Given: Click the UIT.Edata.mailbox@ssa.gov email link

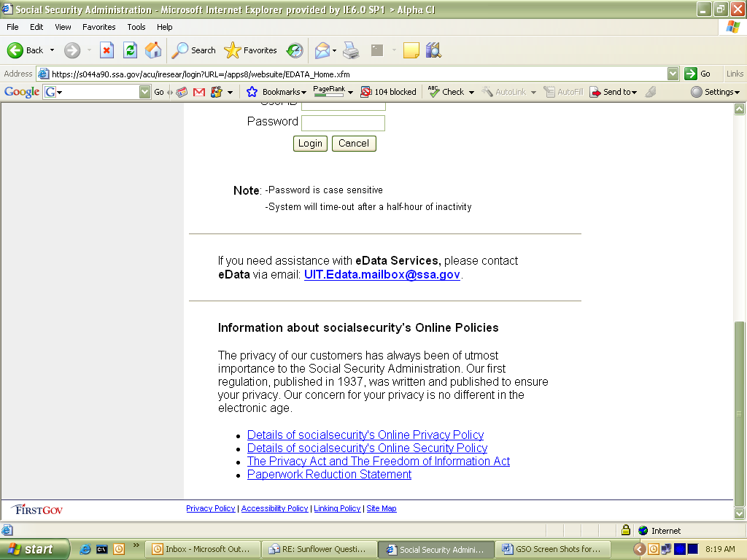Looking at the screenshot, I should click(382, 275).
